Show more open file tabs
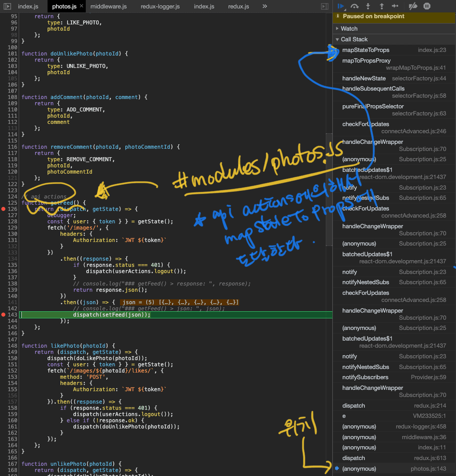The height and width of the screenshot is (476, 456). pos(265,7)
